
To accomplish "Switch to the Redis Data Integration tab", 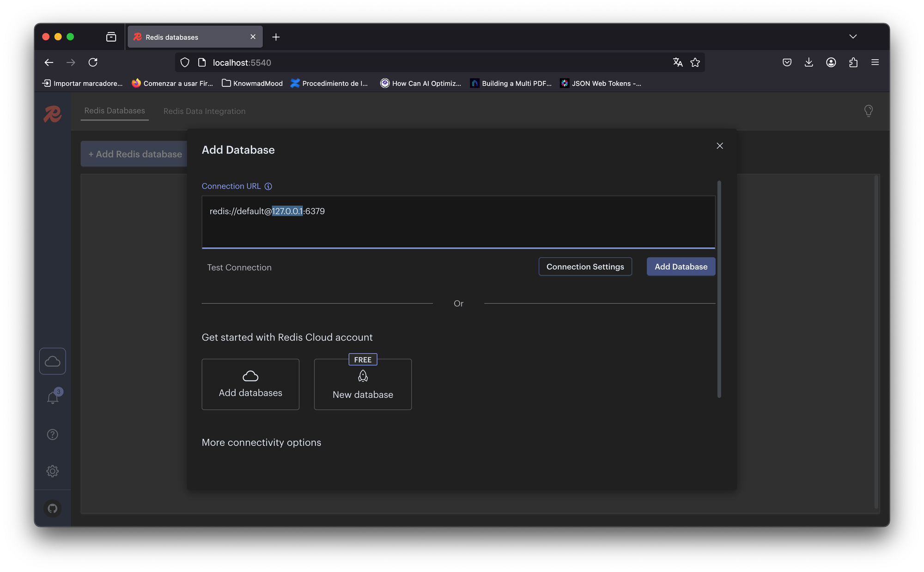I will click(204, 111).
